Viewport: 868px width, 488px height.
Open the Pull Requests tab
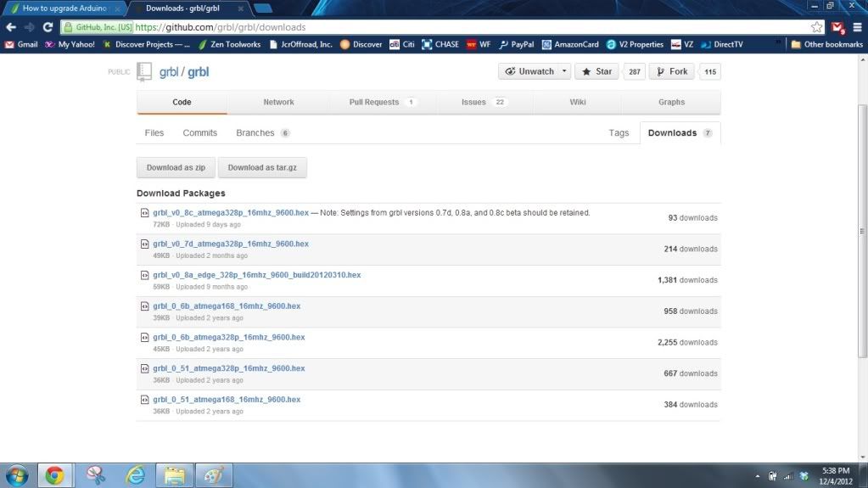382,102
